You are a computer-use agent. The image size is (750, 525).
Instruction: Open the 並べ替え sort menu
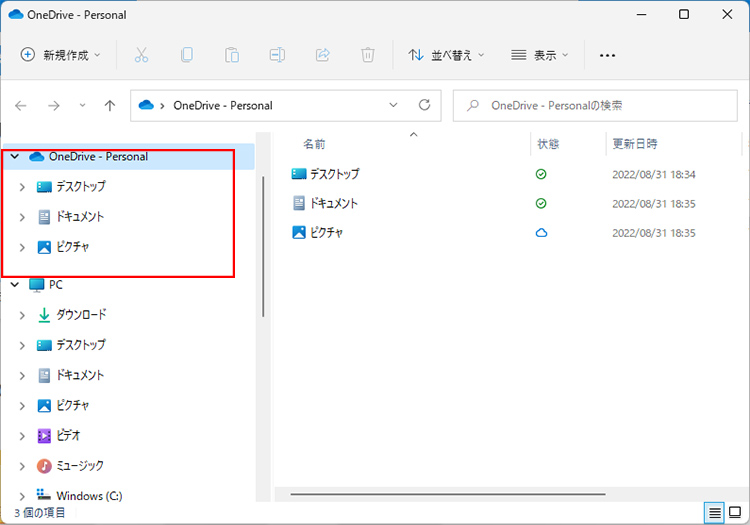[446, 55]
